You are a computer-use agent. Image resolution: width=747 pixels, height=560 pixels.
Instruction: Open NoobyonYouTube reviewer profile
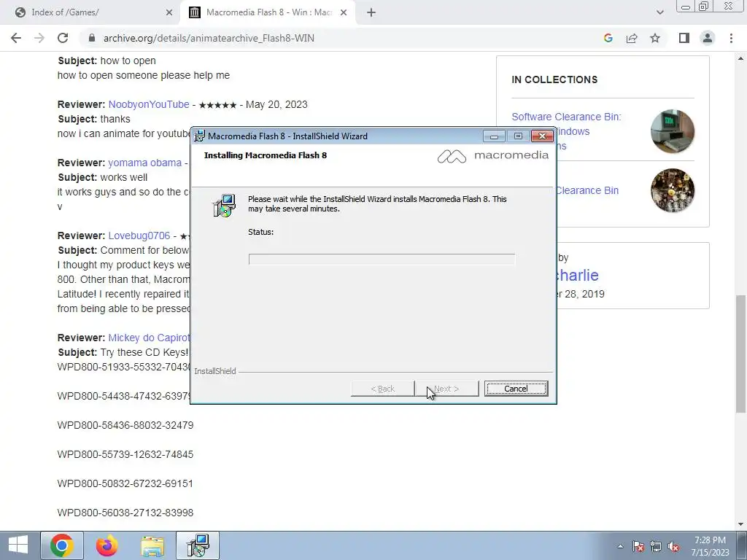coord(149,104)
